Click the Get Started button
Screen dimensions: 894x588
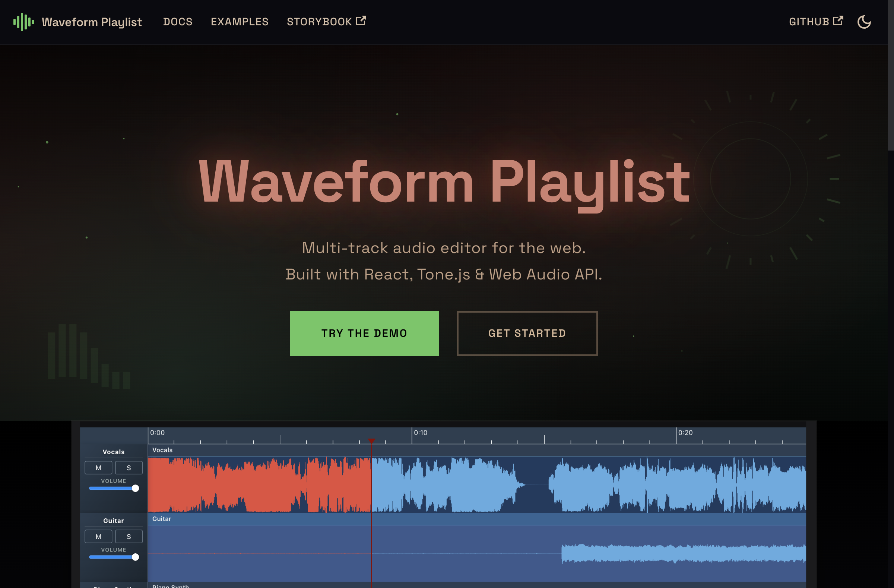pyautogui.click(x=527, y=333)
